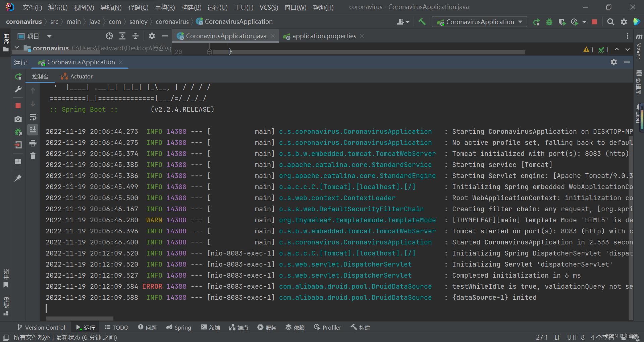Click the console horizontal scrollbar
Viewport: 644px width, 342px height.
80,318
